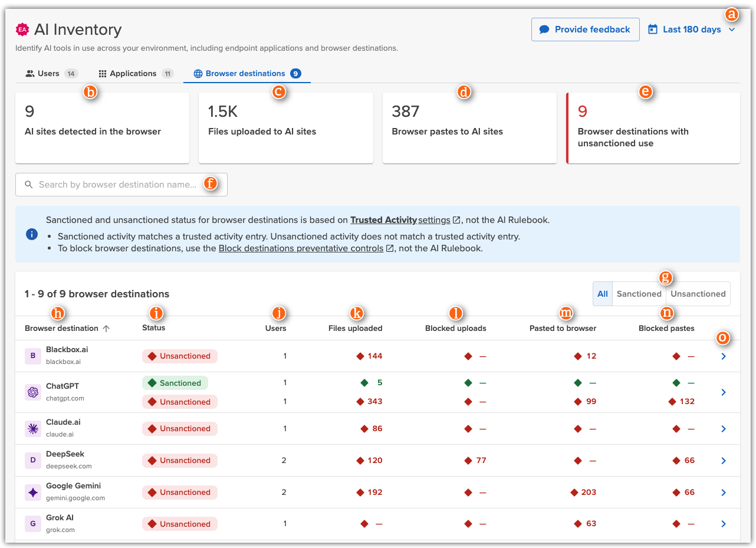The width and height of the screenshot is (756, 548).
Task: Expand the DeepSeek row chevron
Action: tap(724, 461)
